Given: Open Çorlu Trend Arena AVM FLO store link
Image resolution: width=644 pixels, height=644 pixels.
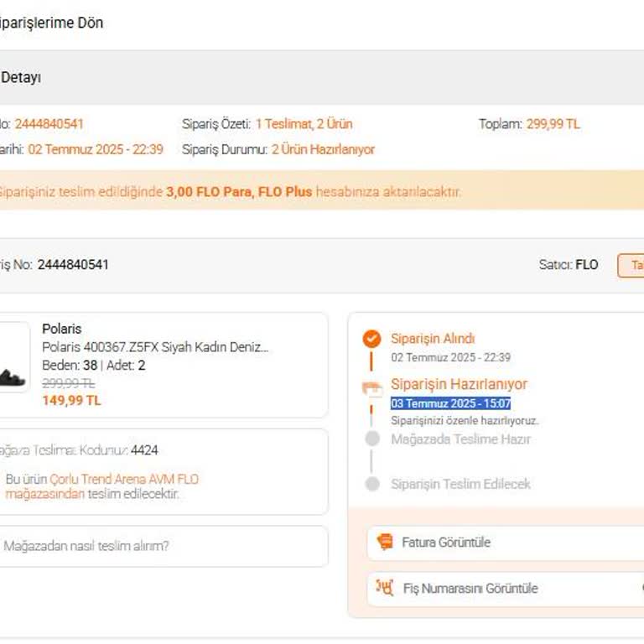Looking at the screenshot, I should [x=123, y=480].
